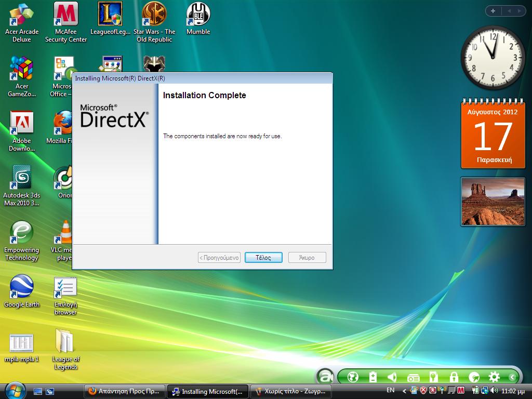Click the calendar gadget showing 17
The height and width of the screenshot is (399, 532).
pyautogui.click(x=493, y=134)
